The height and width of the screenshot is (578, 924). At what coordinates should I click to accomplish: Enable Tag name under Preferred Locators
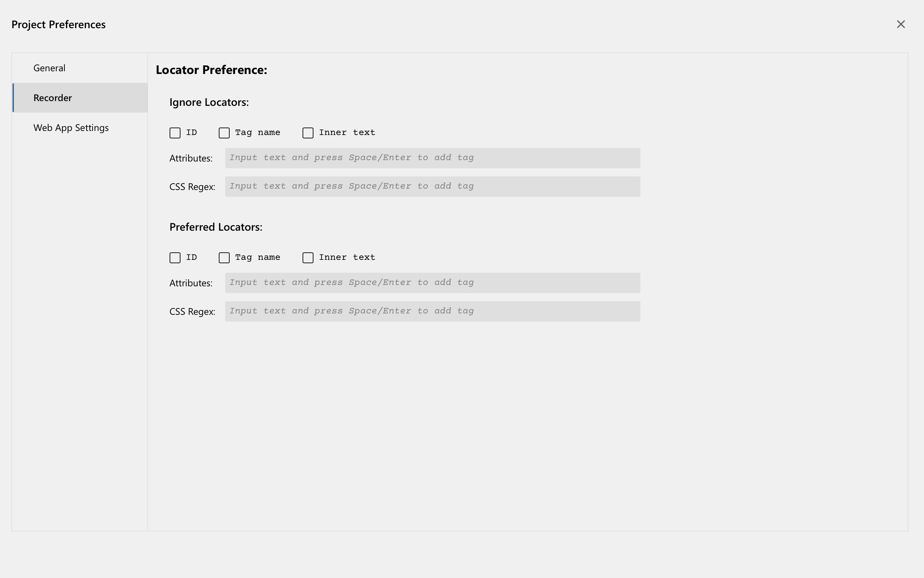point(224,258)
